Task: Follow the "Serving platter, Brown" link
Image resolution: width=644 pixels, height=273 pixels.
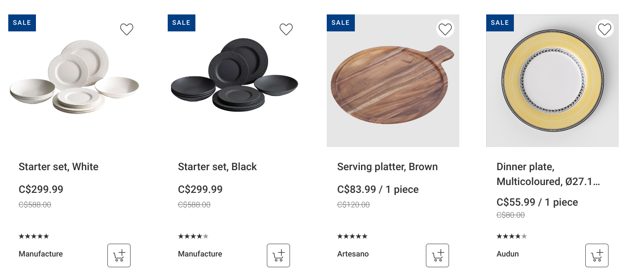Action: 387,167
